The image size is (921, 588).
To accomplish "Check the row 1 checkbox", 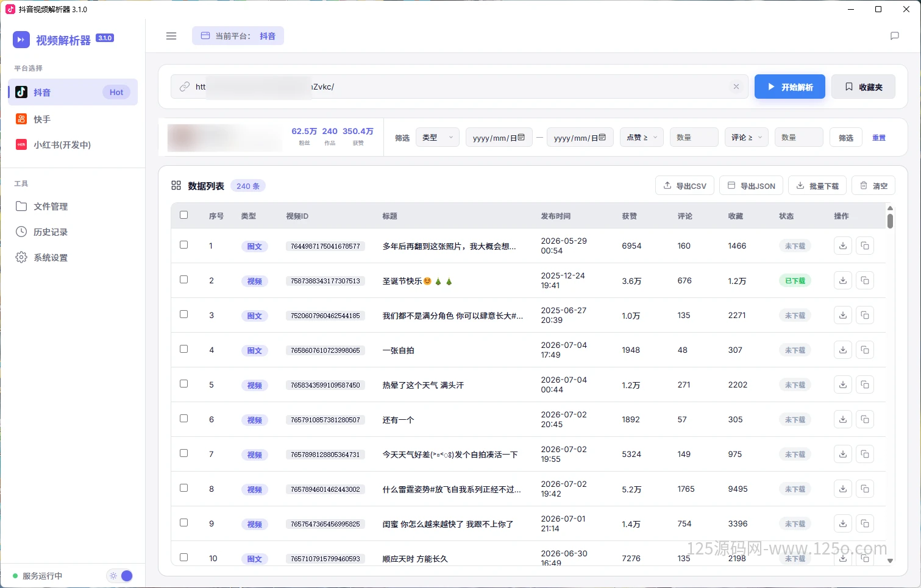I will click(184, 245).
